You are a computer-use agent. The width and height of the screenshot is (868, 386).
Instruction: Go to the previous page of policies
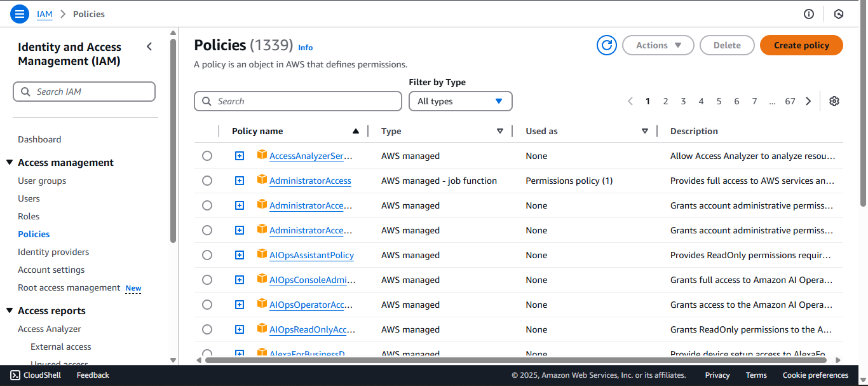[630, 101]
